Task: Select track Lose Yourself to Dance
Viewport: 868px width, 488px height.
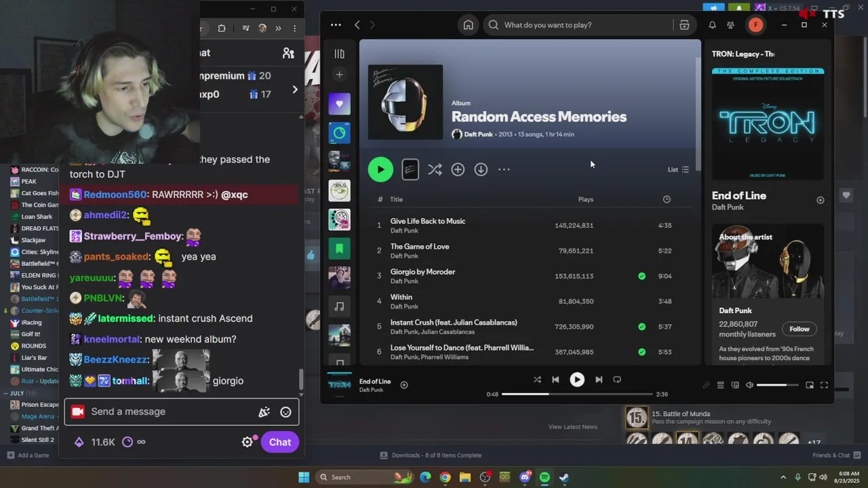Action: 462,348
